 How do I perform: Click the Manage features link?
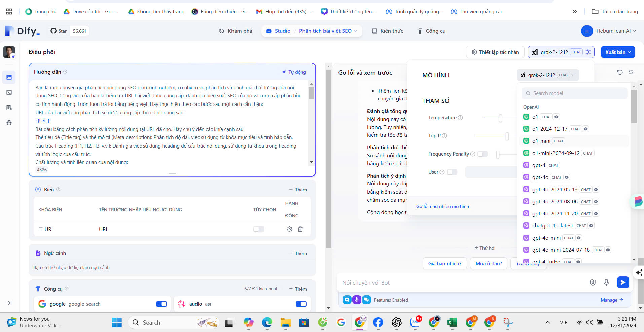click(611, 300)
